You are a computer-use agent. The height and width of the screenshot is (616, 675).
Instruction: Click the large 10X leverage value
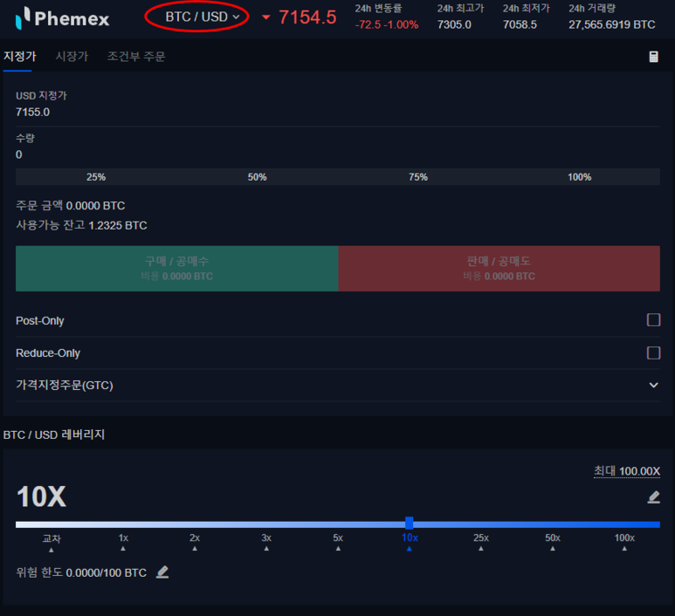click(41, 496)
